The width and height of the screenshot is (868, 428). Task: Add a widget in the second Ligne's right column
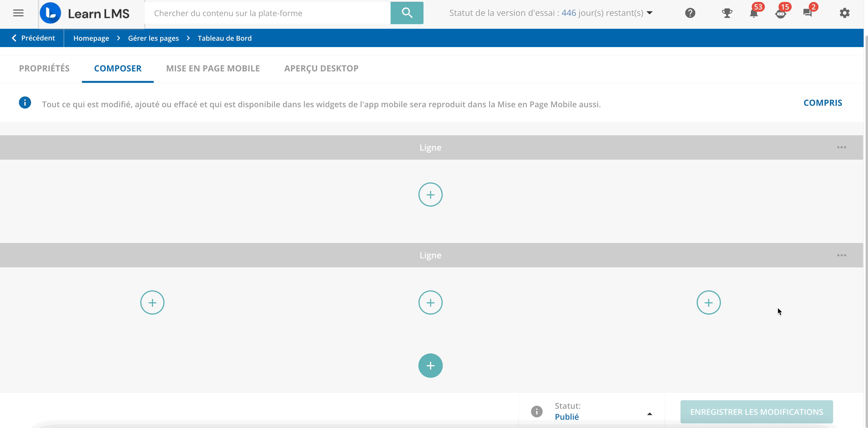pyautogui.click(x=709, y=302)
